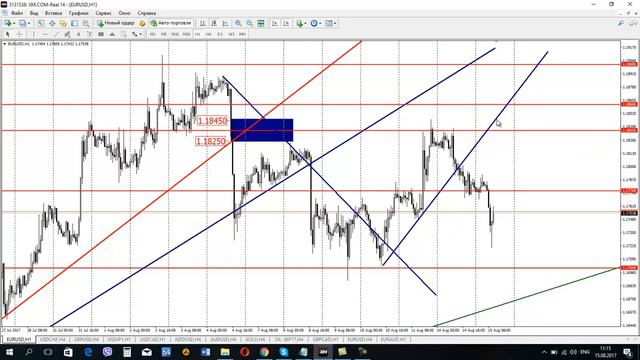Toggle the Auto-trading button
This screenshot has width=640, height=360.
171,23
